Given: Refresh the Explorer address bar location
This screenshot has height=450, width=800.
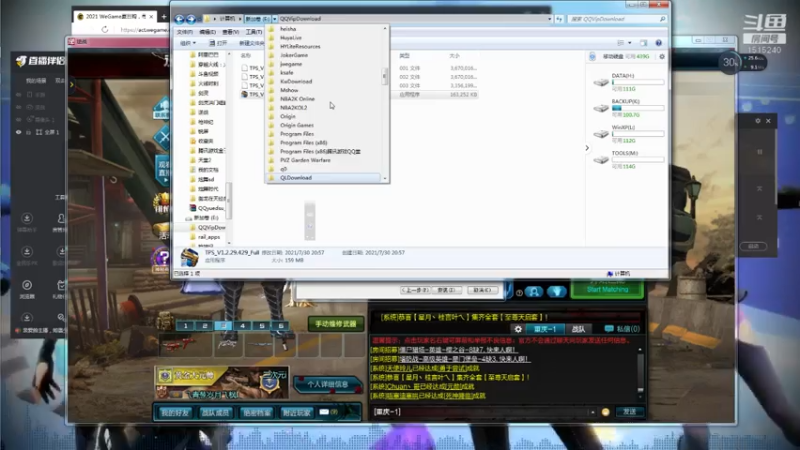Looking at the screenshot, I should tap(560, 19).
